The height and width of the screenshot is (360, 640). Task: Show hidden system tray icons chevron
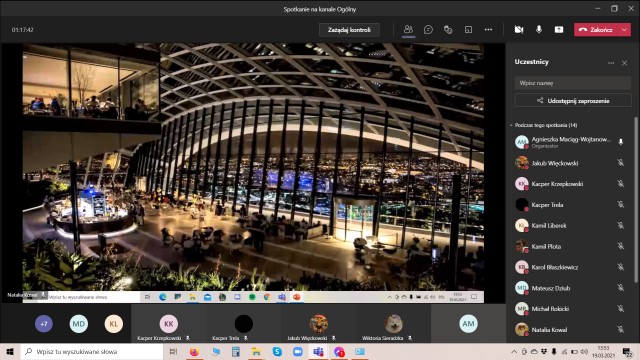pos(514,351)
